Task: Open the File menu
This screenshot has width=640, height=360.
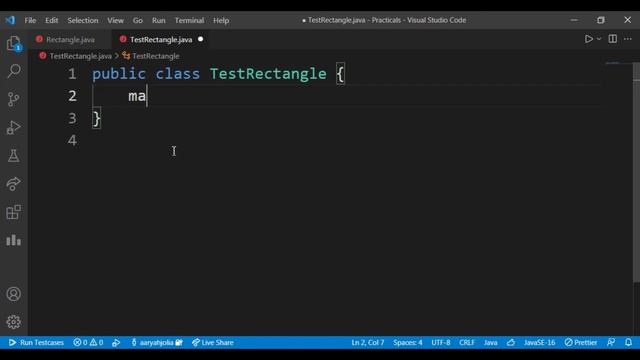Action: click(30, 20)
